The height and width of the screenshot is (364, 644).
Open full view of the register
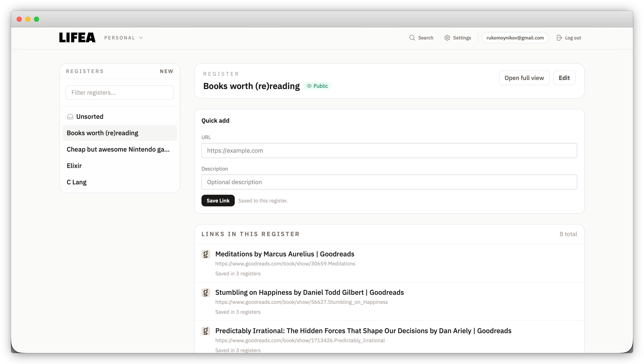click(524, 78)
